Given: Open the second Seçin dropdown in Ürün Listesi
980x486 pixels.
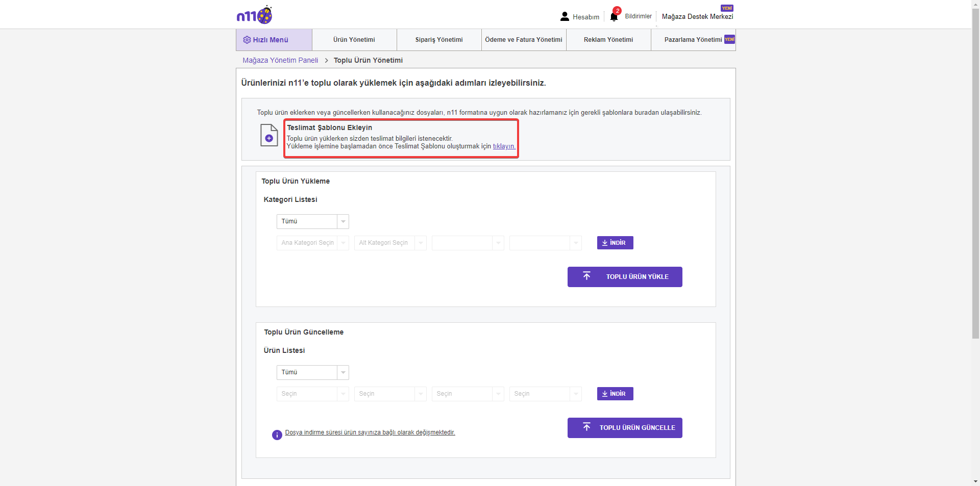Looking at the screenshot, I should [390, 394].
